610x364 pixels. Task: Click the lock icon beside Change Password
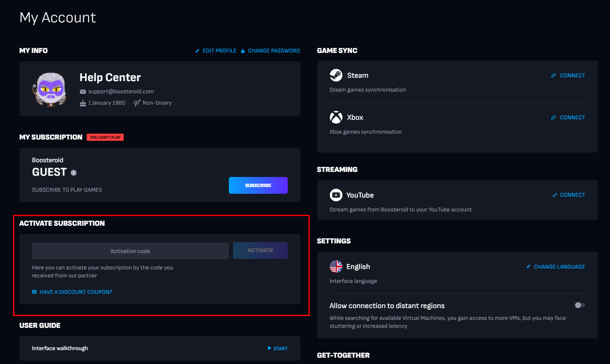[243, 51]
